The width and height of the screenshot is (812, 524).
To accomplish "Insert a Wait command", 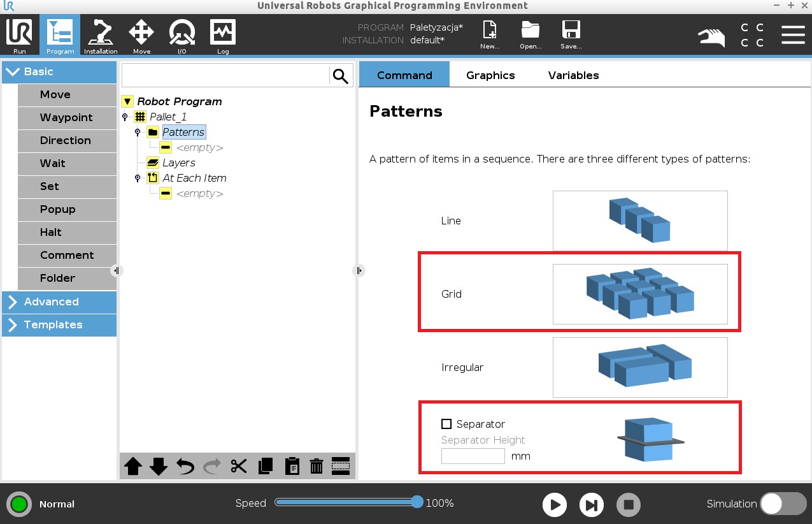I will click(x=67, y=164).
